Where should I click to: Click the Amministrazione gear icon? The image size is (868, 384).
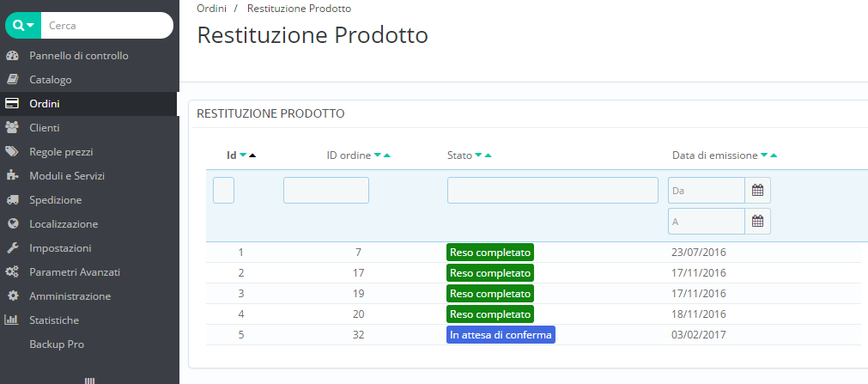[12, 296]
